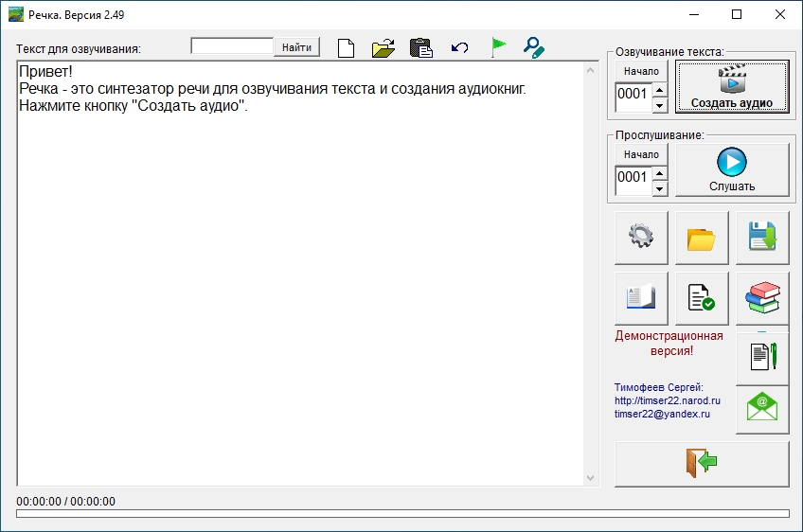
Task: Click the Привет! line in the text
Action: tap(45, 71)
